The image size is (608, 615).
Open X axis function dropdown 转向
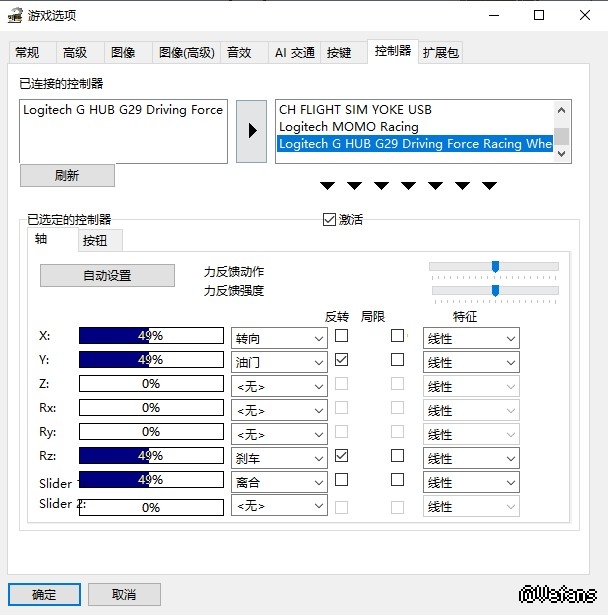pos(279,338)
